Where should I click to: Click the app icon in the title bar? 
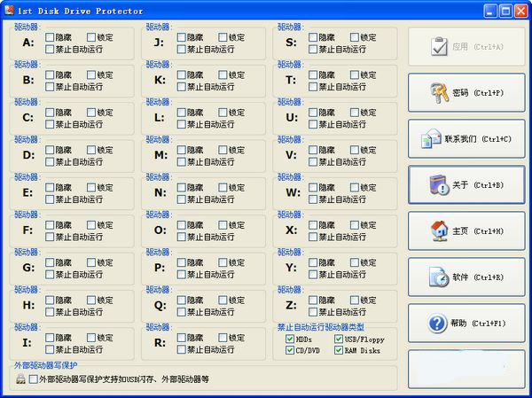coord(9,11)
